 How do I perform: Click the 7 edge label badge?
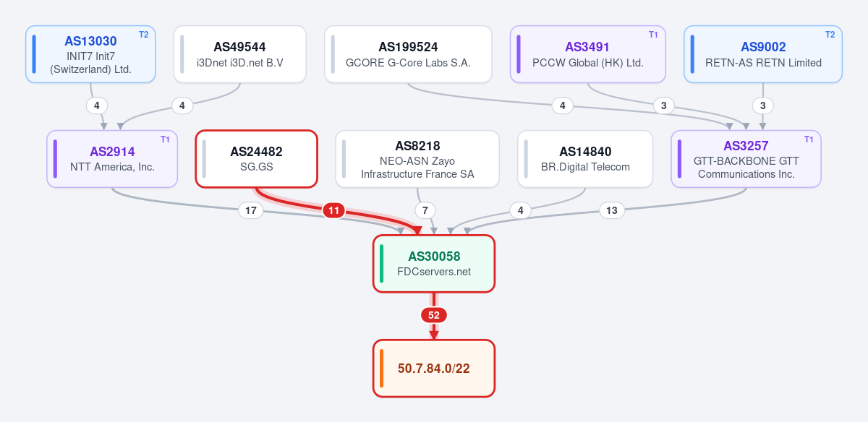(425, 211)
